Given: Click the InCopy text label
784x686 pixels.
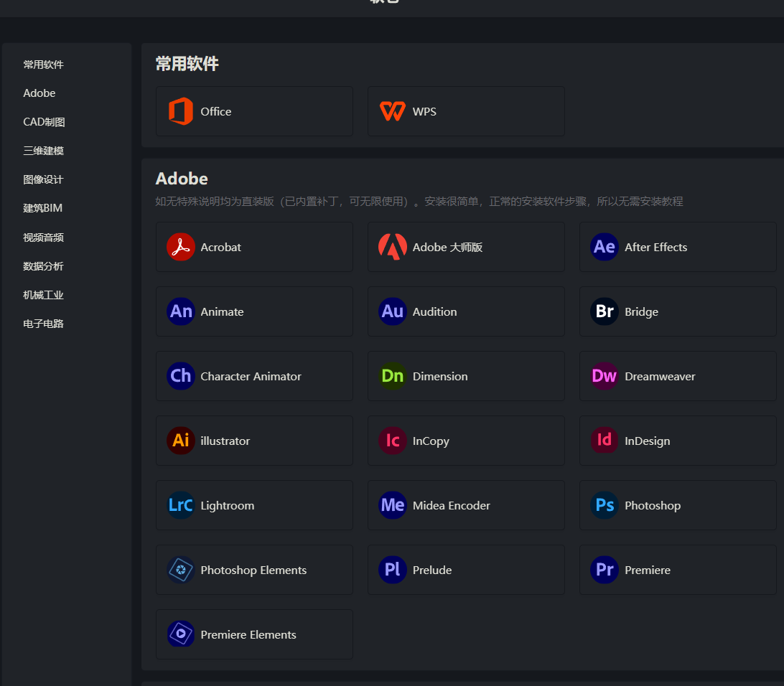Looking at the screenshot, I should click(431, 441).
